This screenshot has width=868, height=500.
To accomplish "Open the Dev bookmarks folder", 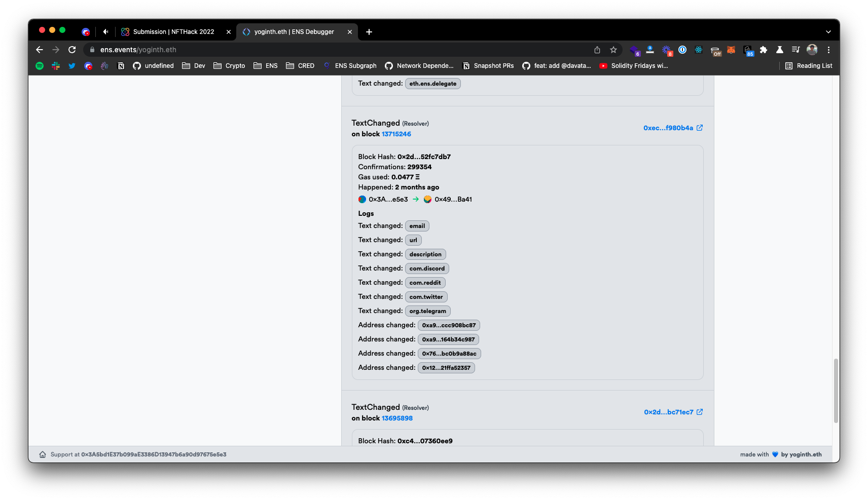I will pyautogui.click(x=194, y=66).
